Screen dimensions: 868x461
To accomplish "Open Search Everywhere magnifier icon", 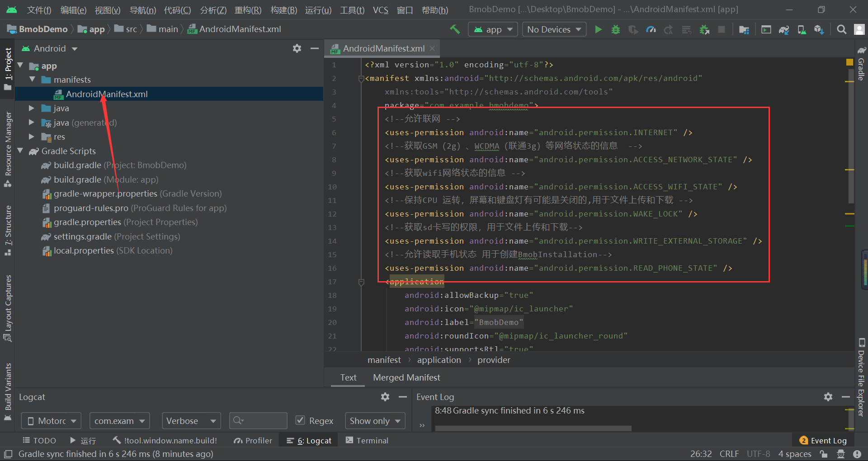I will click(x=841, y=29).
